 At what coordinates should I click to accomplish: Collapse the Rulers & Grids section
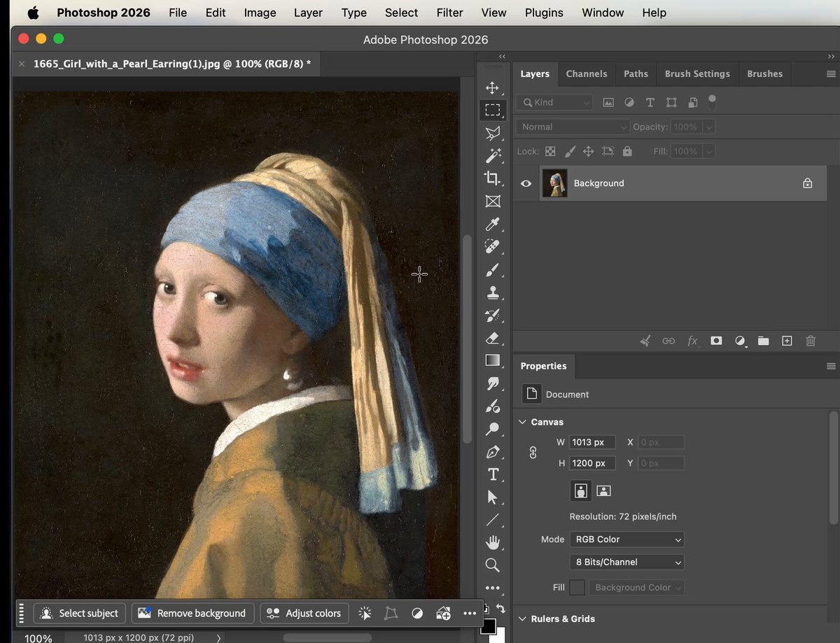pos(522,619)
